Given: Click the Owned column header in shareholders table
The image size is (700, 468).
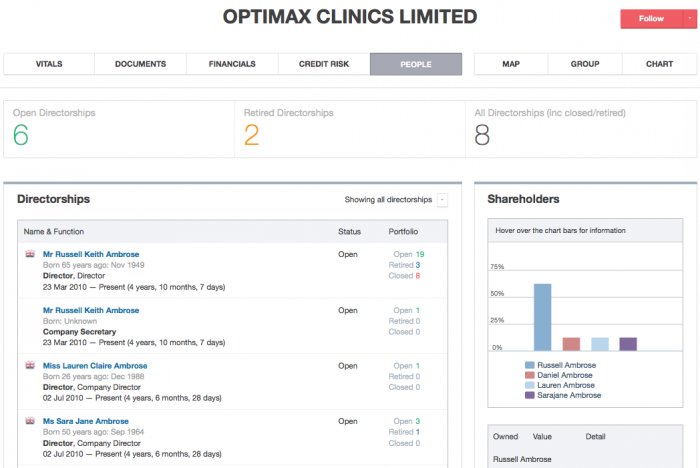Looking at the screenshot, I should (x=505, y=436).
